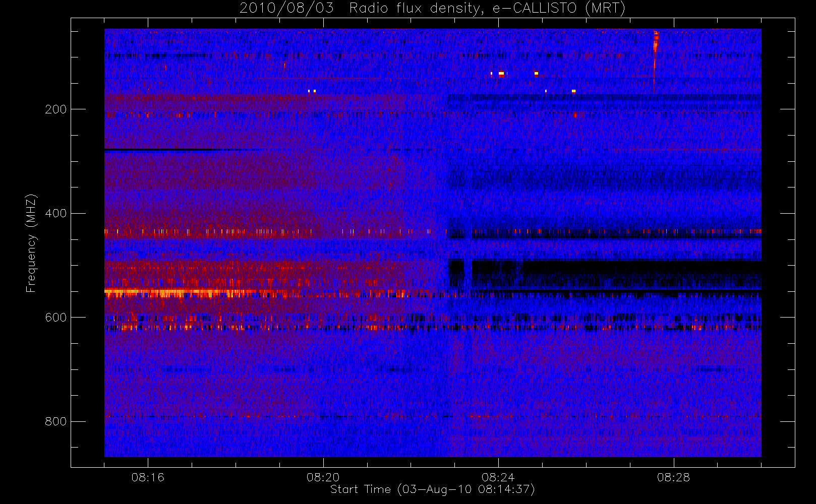The width and height of the screenshot is (816, 504).
Task: Click the 08:28 time tick label
Action: [673, 477]
